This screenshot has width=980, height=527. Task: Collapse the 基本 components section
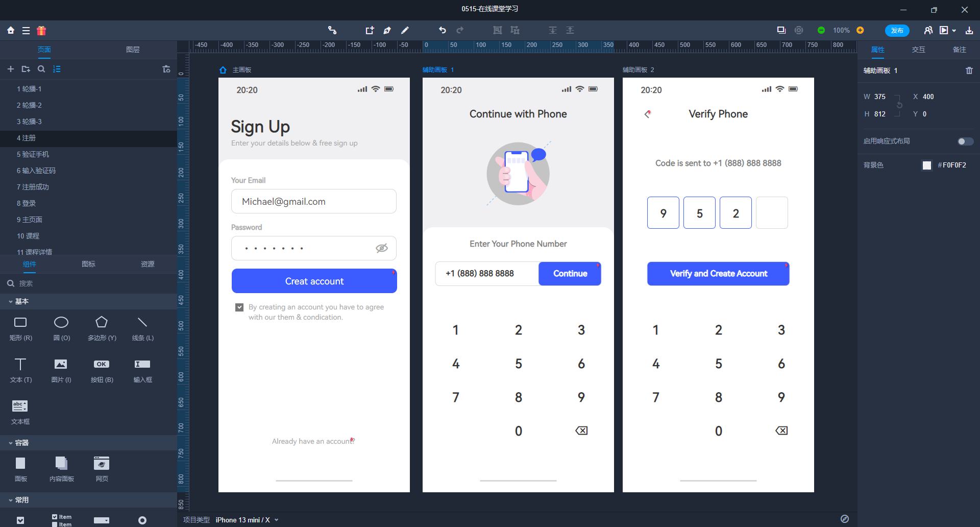click(11, 302)
